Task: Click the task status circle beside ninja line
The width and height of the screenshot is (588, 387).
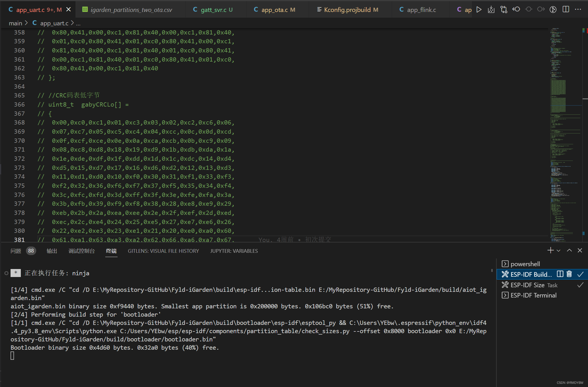Action: [x=6, y=273]
